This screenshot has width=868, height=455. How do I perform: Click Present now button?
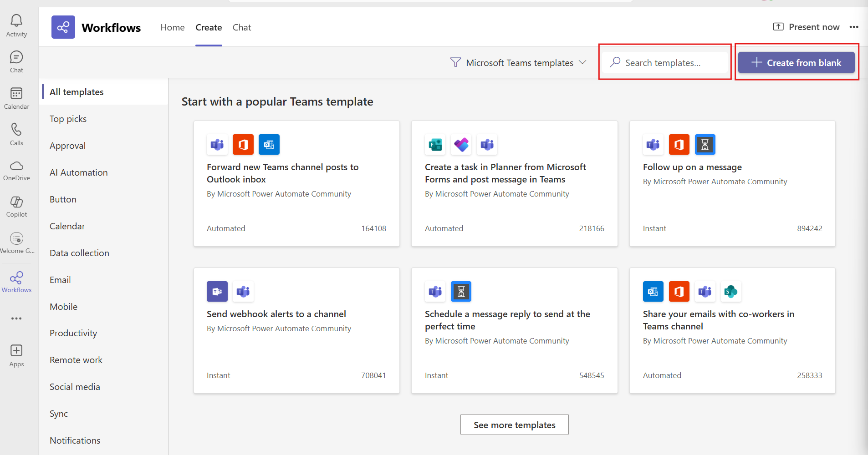tap(807, 27)
